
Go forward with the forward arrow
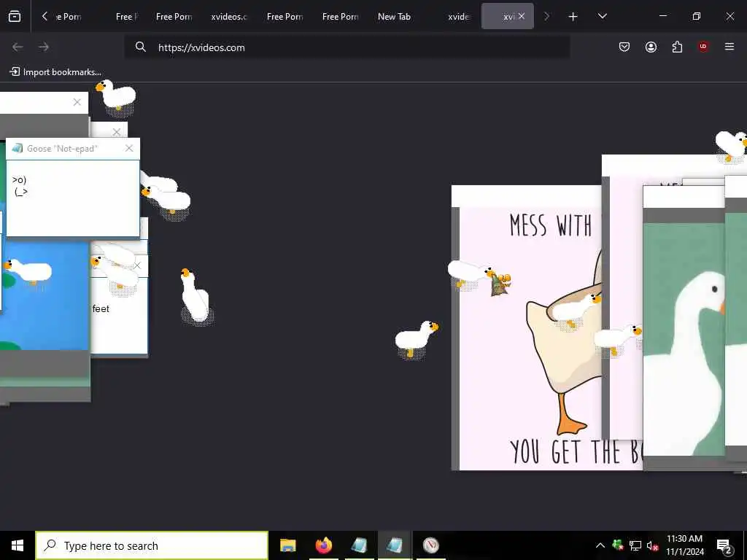pyautogui.click(x=44, y=47)
